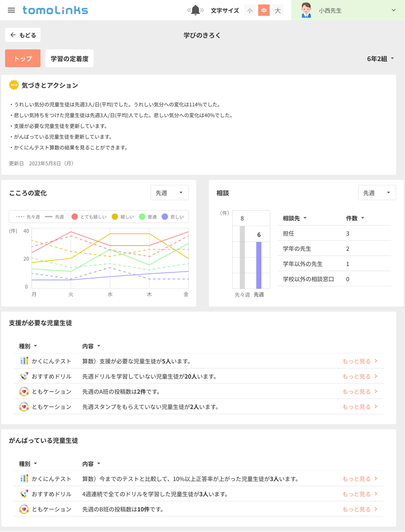Click ともケーション icon in がんばっている table
The width and height of the screenshot is (405, 532).
click(x=24, y=509)
